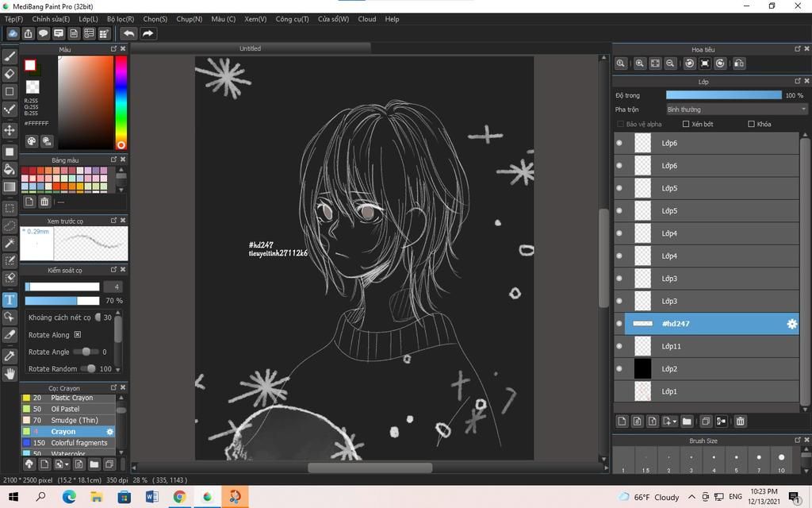Hide the Lớp11 layer

(x=619, y=346)
